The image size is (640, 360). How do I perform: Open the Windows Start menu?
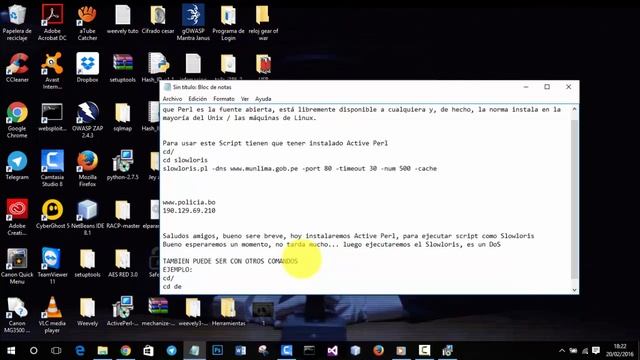pyautogui.click(x=11, y=350)
